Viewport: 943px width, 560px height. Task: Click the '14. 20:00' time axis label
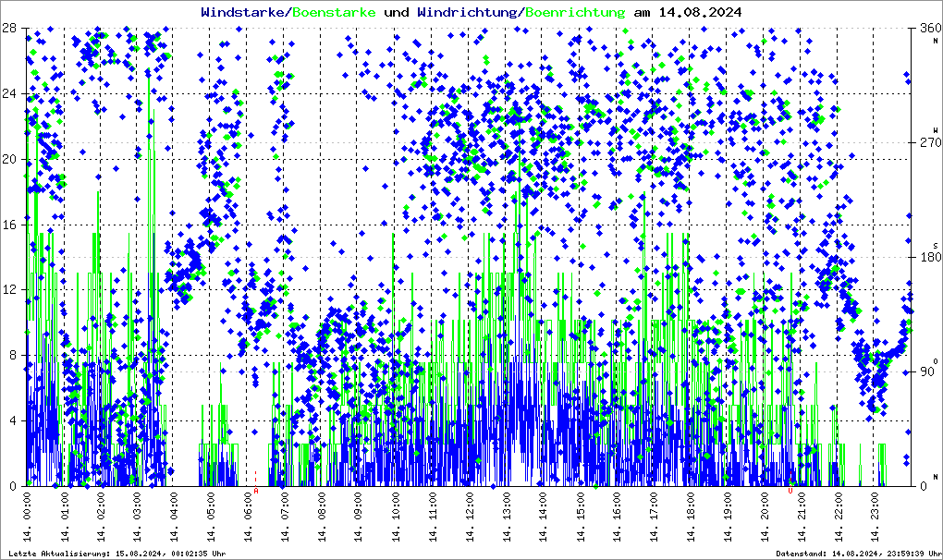765,517
